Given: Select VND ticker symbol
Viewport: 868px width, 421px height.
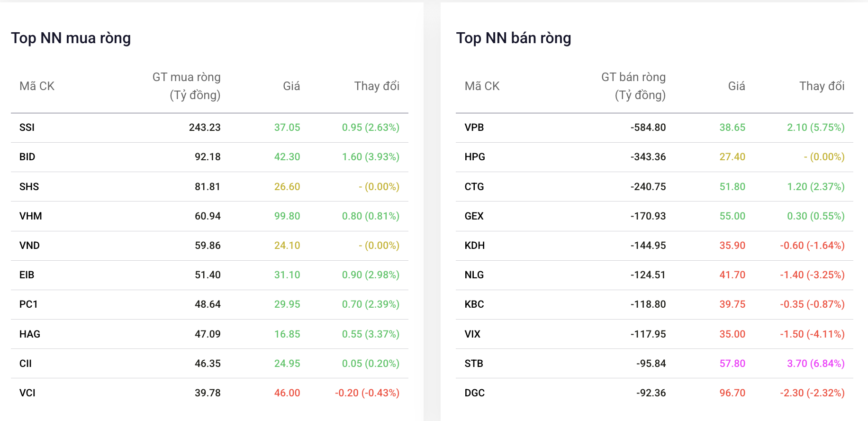Looking at the screenshot, I should (x=29, y=246).
